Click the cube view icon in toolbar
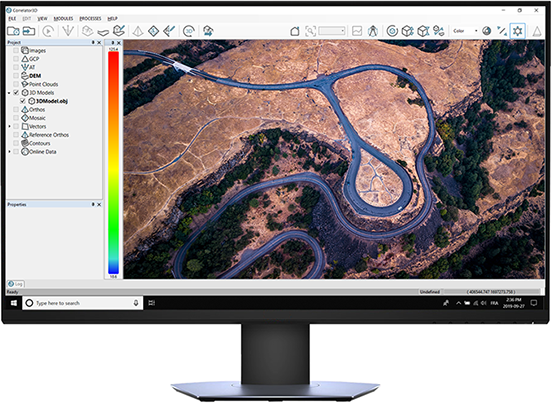This screenshot has height=403, width=551. pos(407,31)
